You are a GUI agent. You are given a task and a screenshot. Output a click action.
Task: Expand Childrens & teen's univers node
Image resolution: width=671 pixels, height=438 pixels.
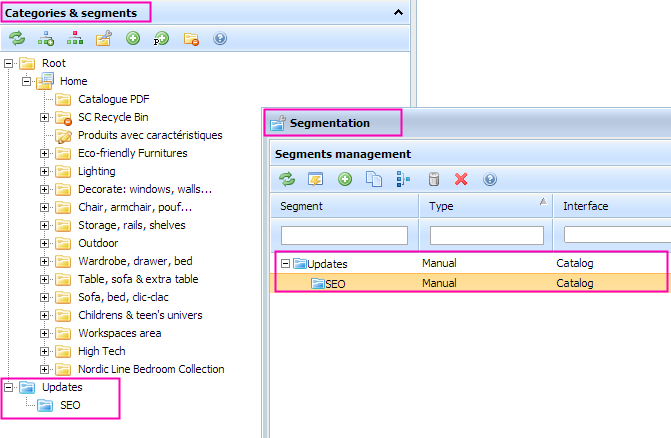click(45, 315)
